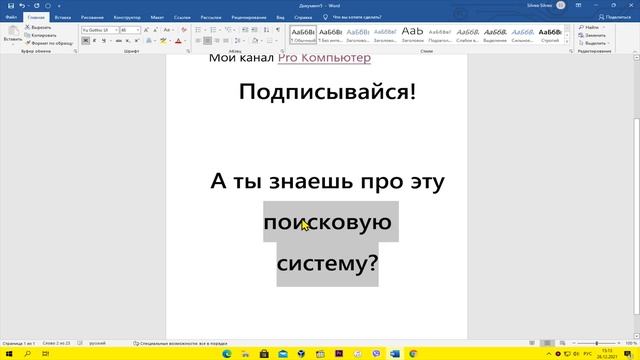Open the Microsoft Store taskbar icon
The height and width of the screenshot is (360, 640).
click(264, 353)
